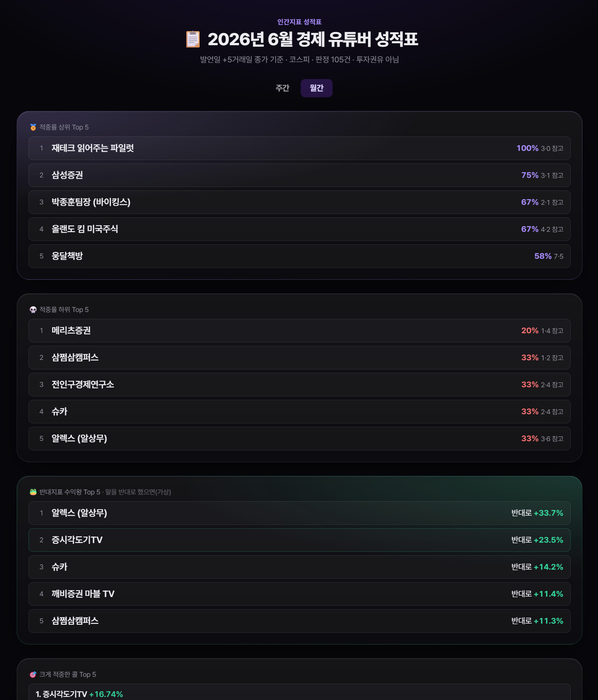Image resolution: width=598 pixels, height=700 pixels.
Task: Select 박종훈팀장 (바이킹스) row
Action: pyautogui.click(x=300, y=202)
